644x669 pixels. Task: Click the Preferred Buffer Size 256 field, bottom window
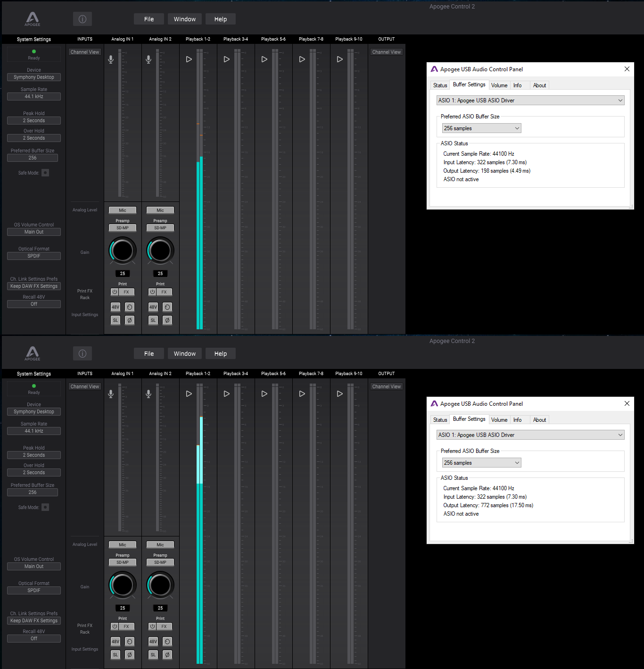click(x=33, y=493)
